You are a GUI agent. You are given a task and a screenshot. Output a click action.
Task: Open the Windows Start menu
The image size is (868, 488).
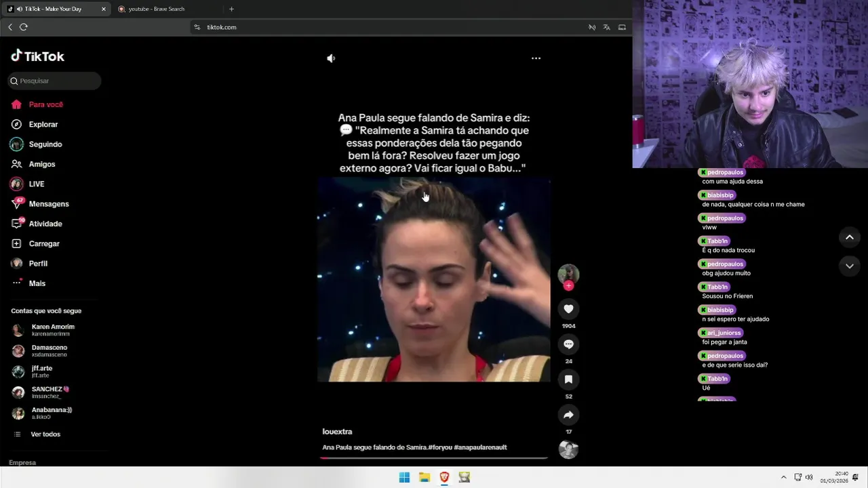404,477
